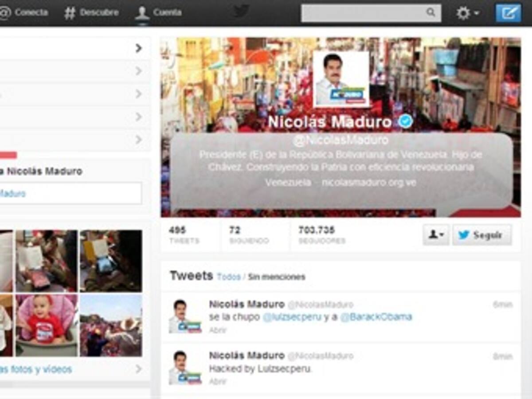Open the baby in red shirt photo
This screenshot has width=532, height=399.
(47, 325)
